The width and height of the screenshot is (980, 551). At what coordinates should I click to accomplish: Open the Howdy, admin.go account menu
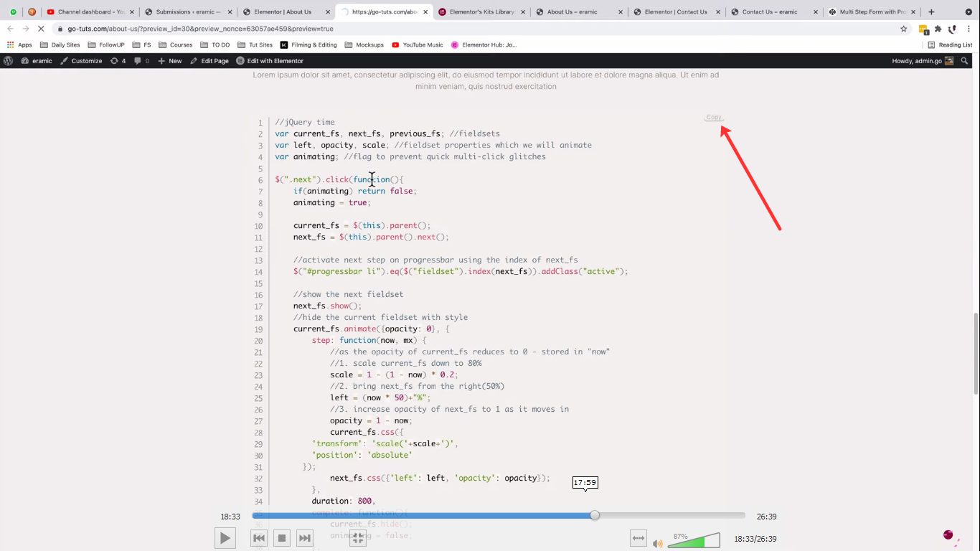[x=923, y=61]
